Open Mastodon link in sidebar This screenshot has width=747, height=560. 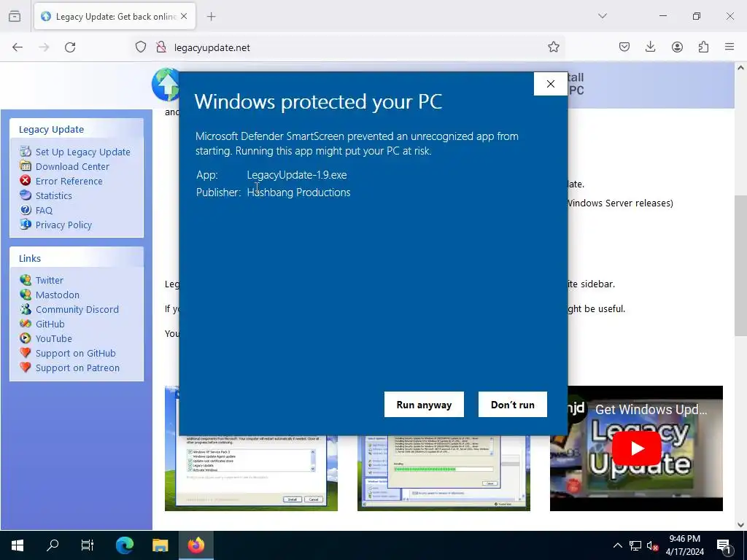58,295
